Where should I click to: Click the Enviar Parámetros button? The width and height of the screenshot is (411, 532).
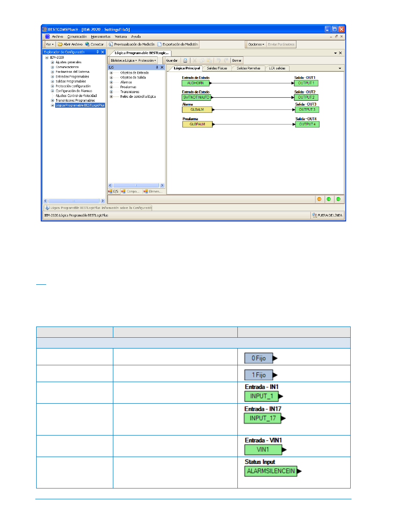281,44
